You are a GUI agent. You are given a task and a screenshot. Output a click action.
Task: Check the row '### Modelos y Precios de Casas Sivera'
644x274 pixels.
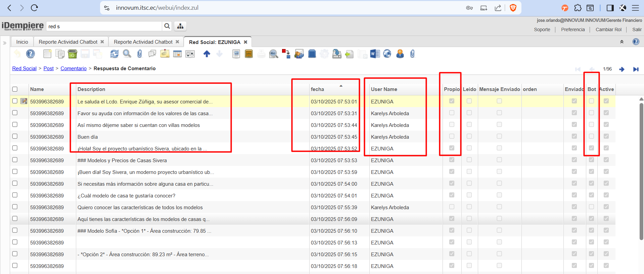[15, 160]
